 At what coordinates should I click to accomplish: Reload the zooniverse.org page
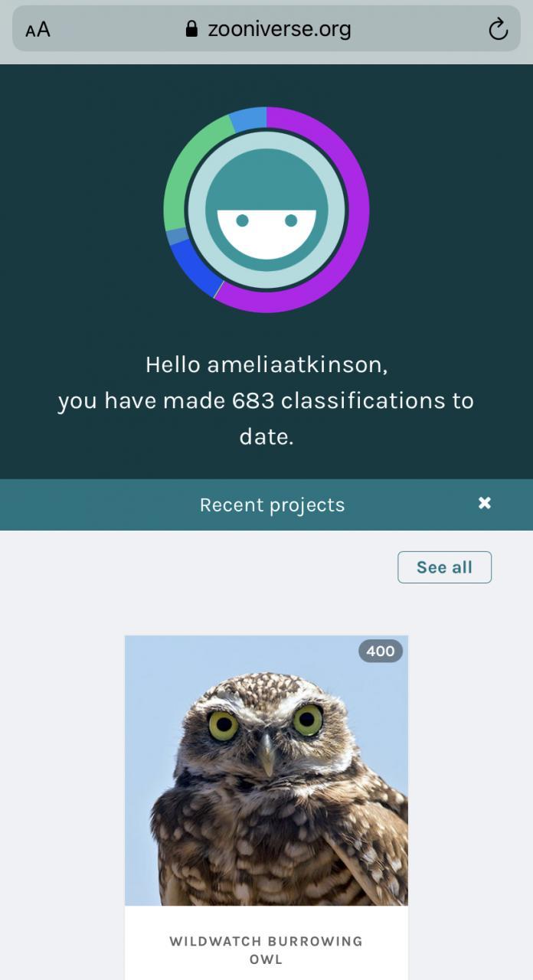click(x=498, y=29)
